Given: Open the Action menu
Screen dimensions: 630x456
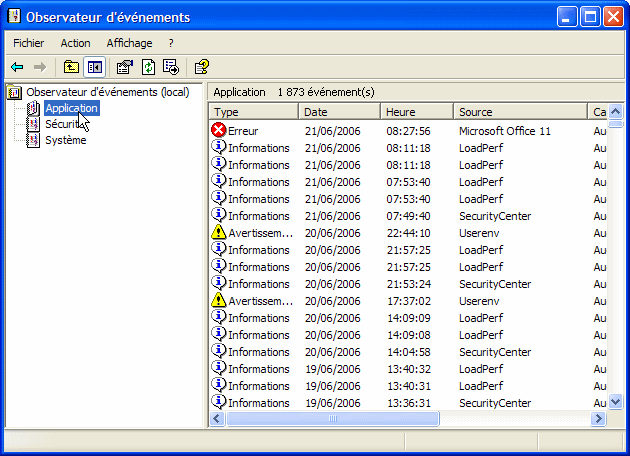Looking at the screenshot, I should tap(75, 43).
